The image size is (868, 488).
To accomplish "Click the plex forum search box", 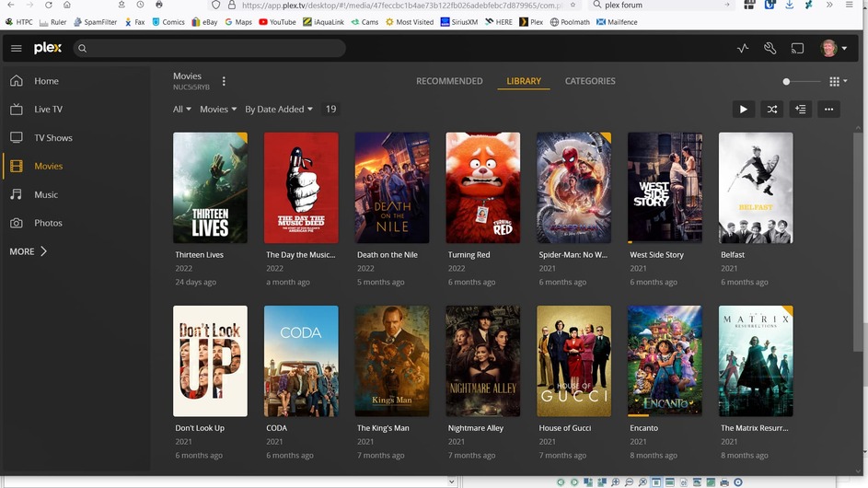I will (x=662, y=5).
